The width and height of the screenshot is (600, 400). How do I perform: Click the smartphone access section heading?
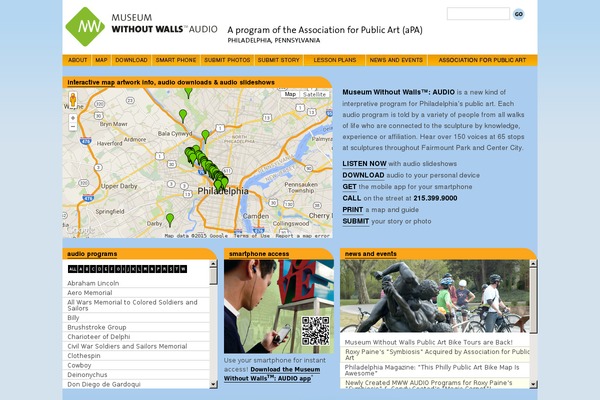click(x=259, y=254)
